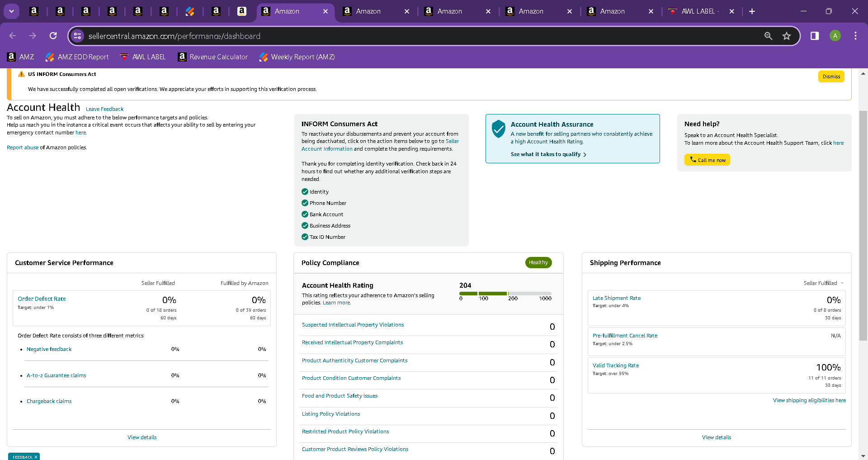Open the tab search dropdown
The height and width of the screenshot is (460, 868).
click(x=11, y=11)
